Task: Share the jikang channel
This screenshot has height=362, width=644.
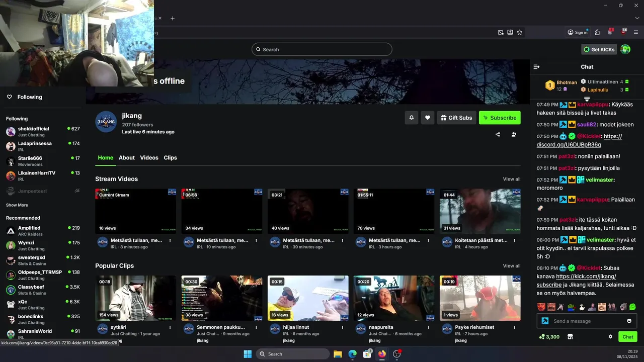Action: pyautogui.click(x=498, y=135)
